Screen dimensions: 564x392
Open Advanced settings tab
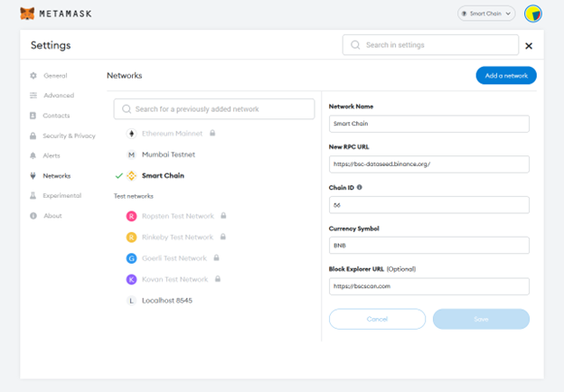click(x=59, y=95)
